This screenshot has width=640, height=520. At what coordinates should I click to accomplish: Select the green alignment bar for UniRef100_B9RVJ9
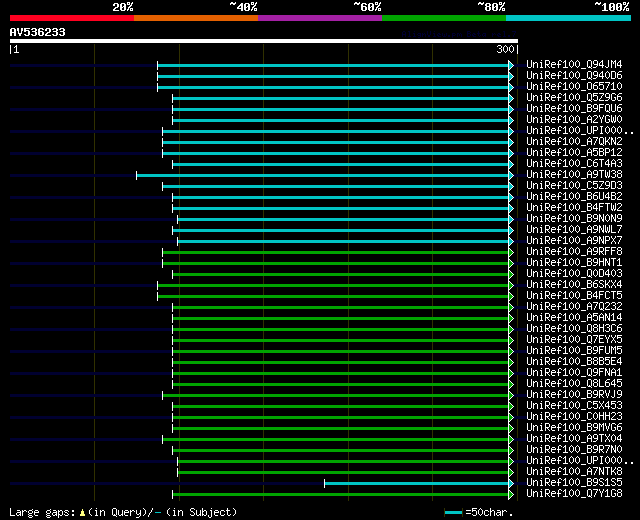(336, 396)
